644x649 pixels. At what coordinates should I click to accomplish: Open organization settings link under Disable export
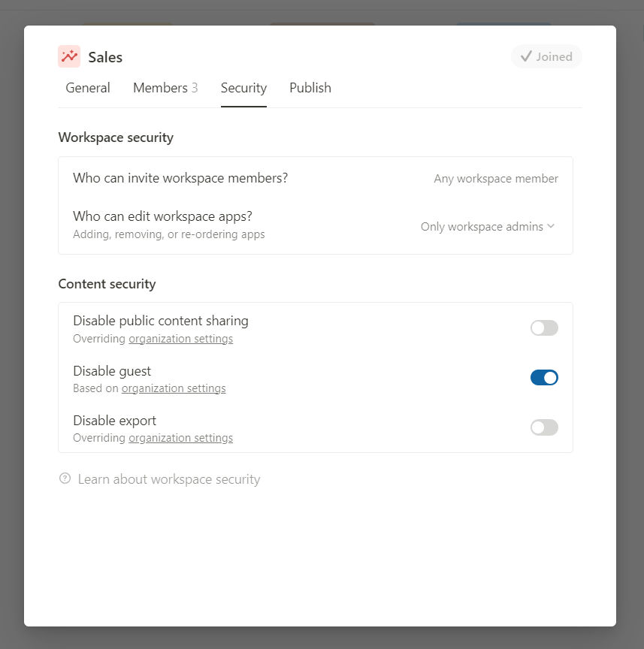click(180, 438)
